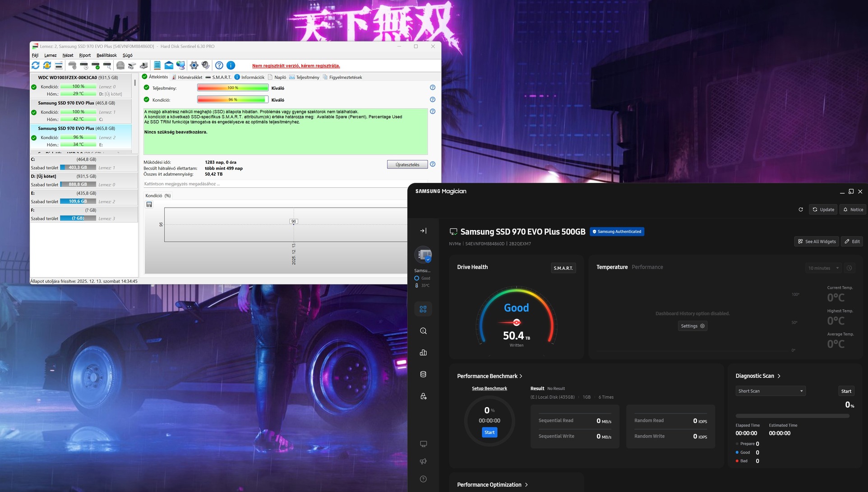Click the database icon in Magician sidebar
868x492 pixels.
coord(423,374)
